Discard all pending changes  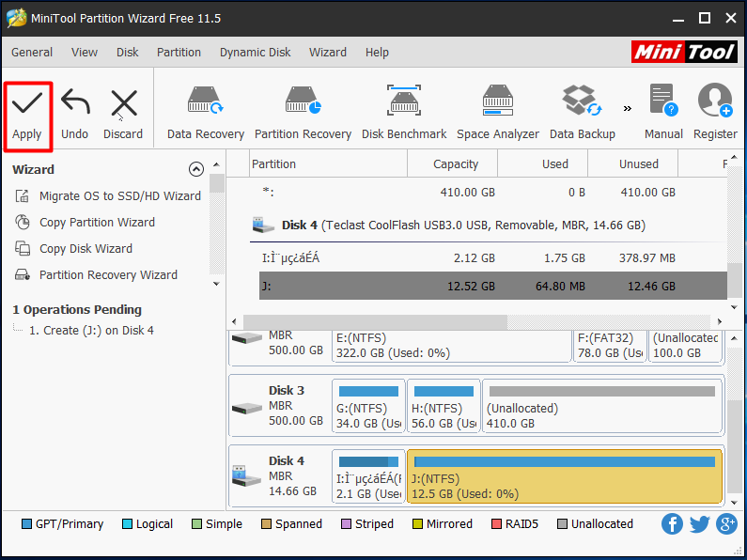tap(123, 117)
